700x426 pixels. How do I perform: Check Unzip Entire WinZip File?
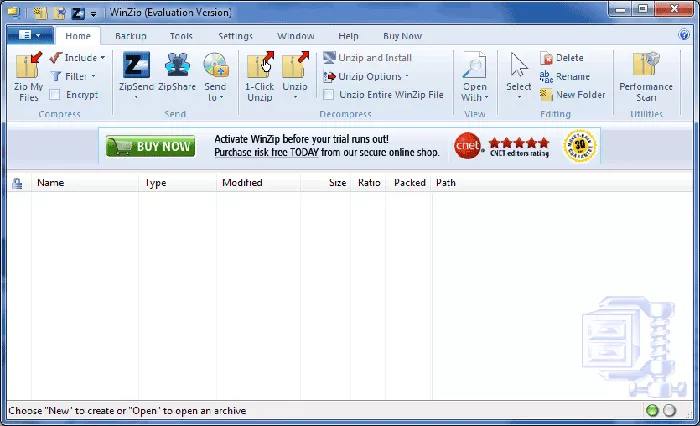point(328,95)
